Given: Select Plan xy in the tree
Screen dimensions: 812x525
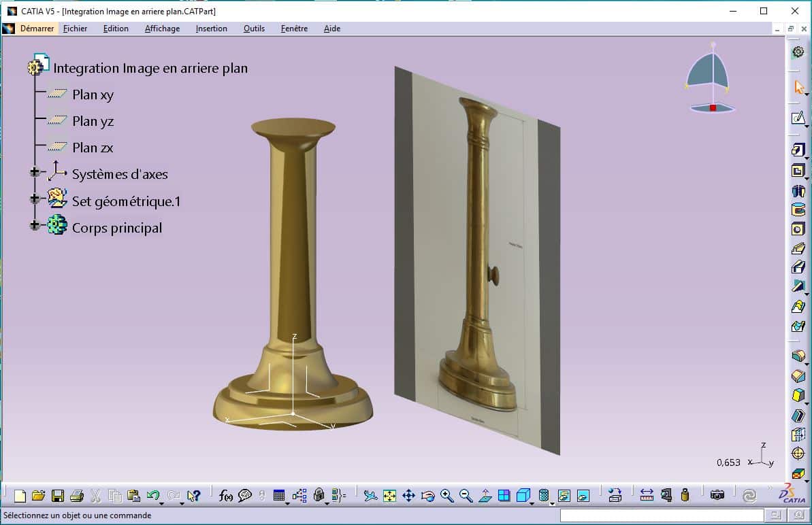Looking at the screenshot, I should coord(93,95).
